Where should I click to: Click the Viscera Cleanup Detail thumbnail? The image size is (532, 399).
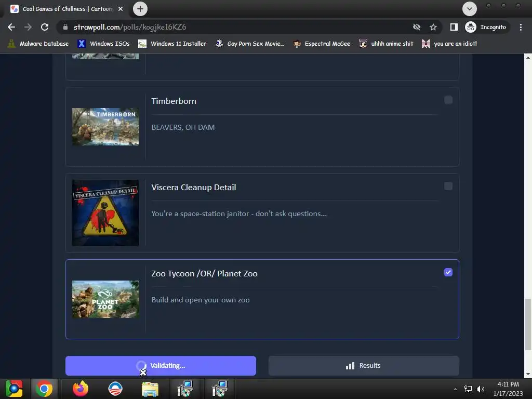[105, 212]
